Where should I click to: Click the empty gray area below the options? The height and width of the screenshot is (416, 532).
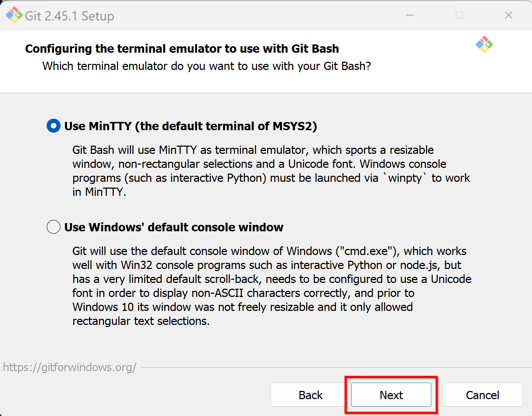coord(266,344)
